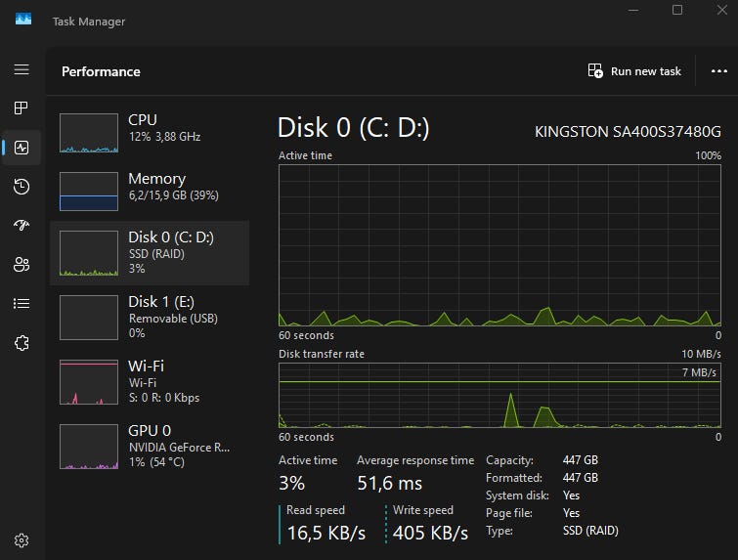
Task: Click the Disk transfer rate graph
Action: point(499,395)
